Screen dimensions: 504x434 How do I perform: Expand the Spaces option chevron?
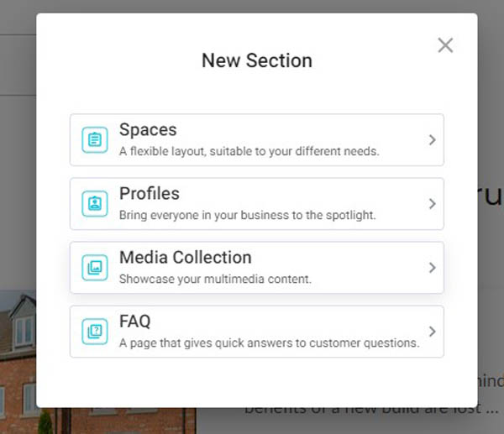pos(432,140)
